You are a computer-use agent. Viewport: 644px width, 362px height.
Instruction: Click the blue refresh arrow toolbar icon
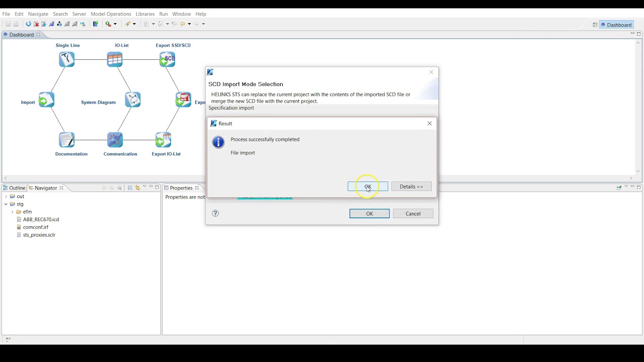28,24
